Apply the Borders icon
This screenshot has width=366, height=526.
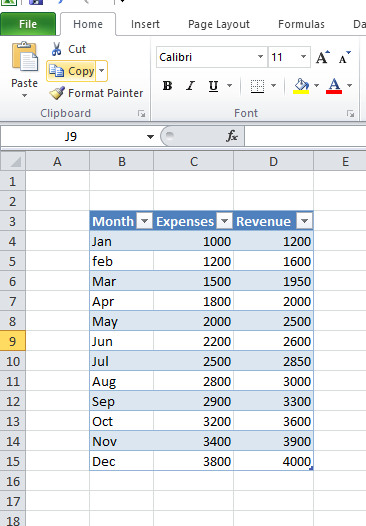coord(257,86)
